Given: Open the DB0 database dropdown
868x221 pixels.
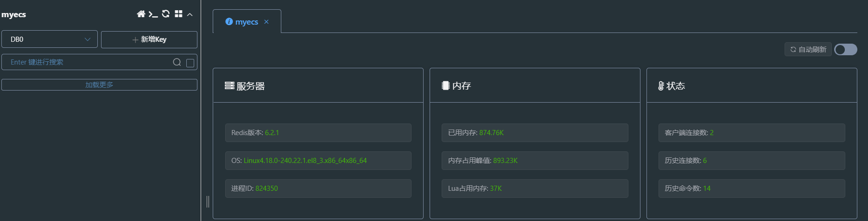Looking at the screenshot, I should pos(50,39).
